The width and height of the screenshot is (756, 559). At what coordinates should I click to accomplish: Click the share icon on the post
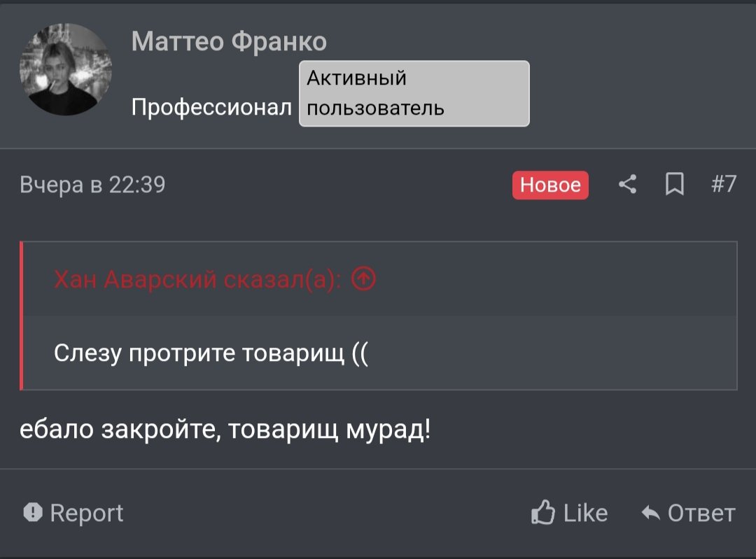pyautogui.click(x=628, y=185)
